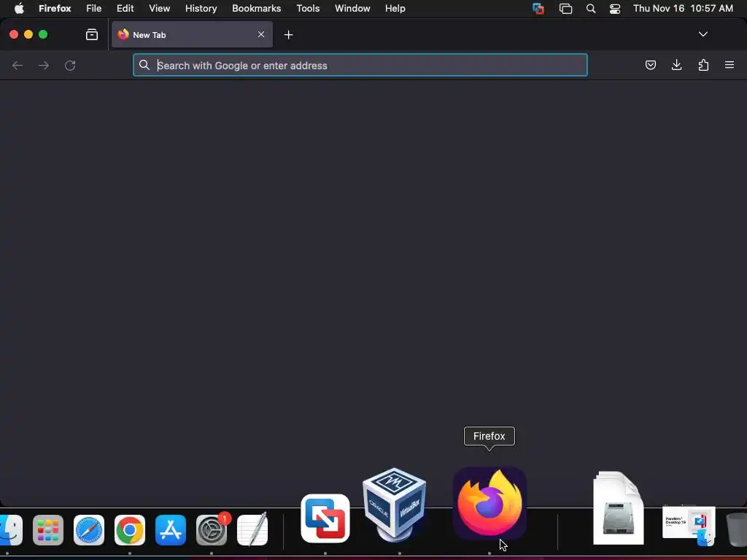The height and width of the screenshot is (560, 747).
Task: Open the disk image stack in Dock
Action: (x=619, y=507)
